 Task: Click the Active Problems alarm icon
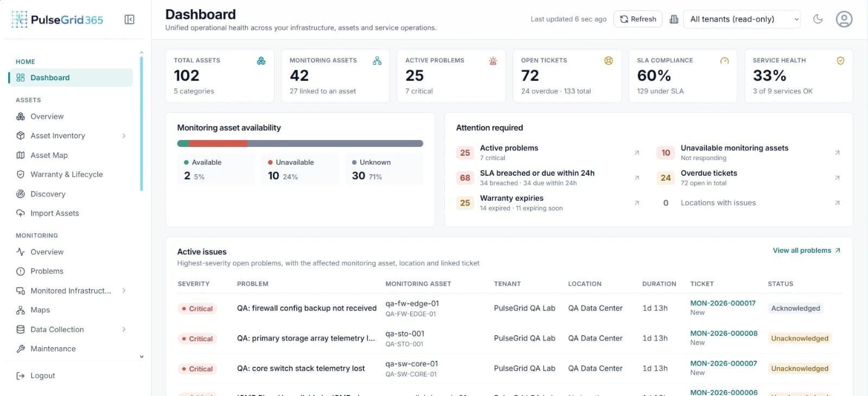point(493,61)
